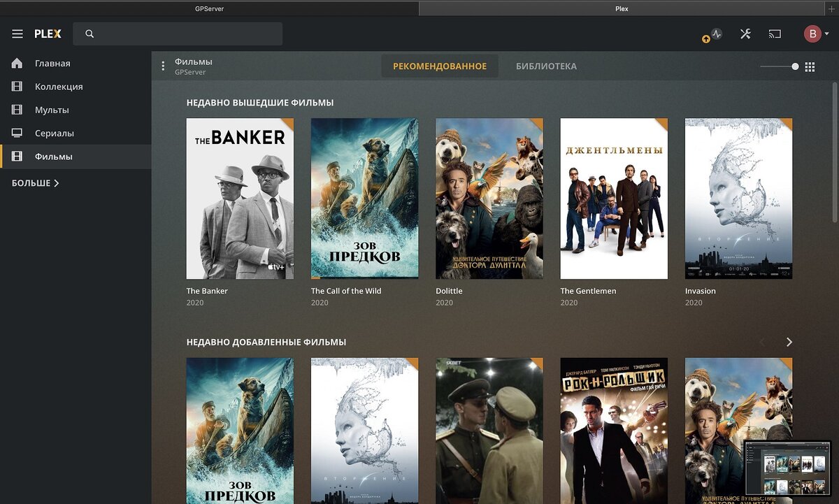Image resolution: width=839 pixels, height=504 pixels.
Task: Click Dolittle title link
Action: (449, 291)
